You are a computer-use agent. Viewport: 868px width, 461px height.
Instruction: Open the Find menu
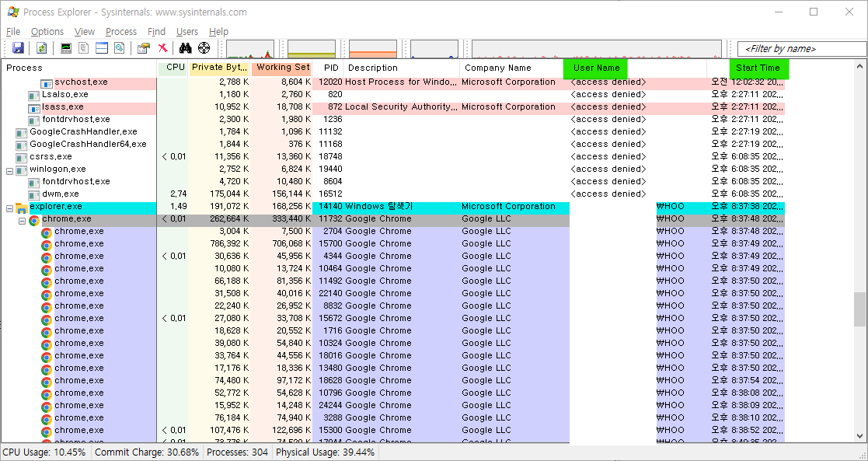tap(157, 32)
